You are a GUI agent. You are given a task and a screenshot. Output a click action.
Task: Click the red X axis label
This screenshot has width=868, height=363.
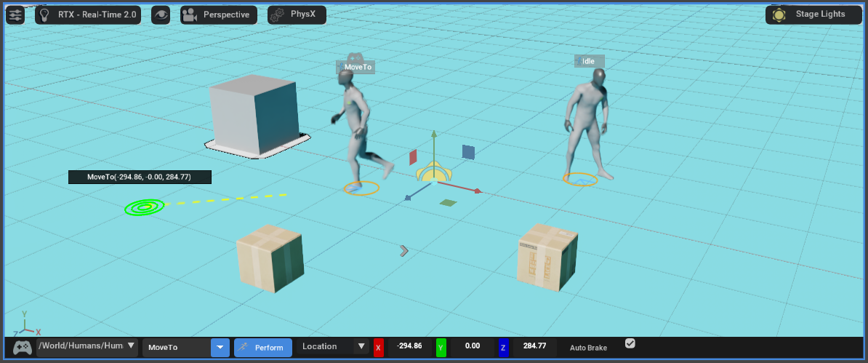coord(379,348)
